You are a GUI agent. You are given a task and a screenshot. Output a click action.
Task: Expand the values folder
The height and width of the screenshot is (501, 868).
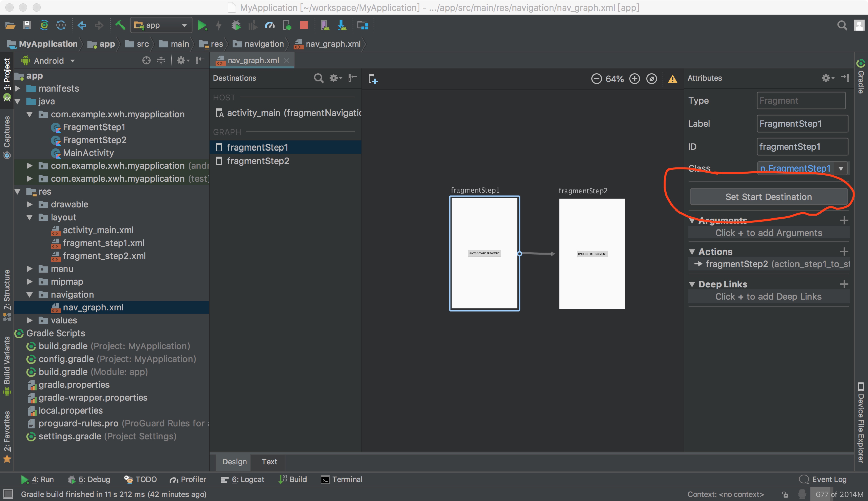[x=30, y=320]
